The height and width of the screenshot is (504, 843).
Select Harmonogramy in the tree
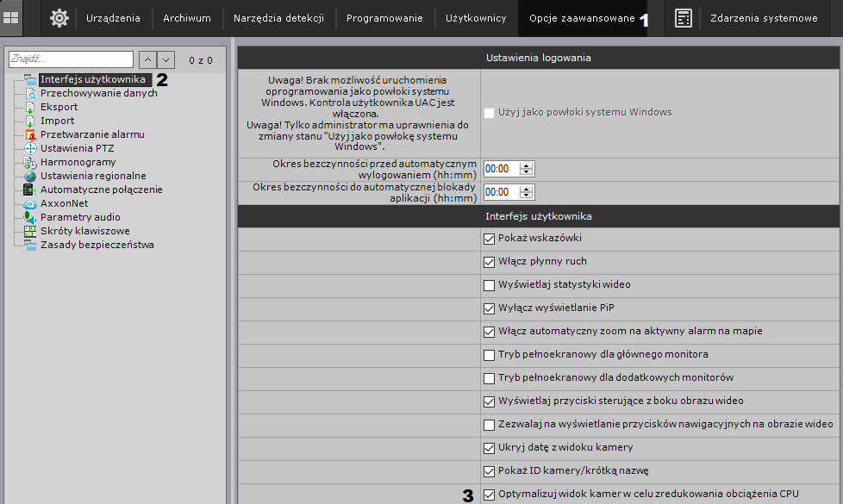click(x=78, y=162)
